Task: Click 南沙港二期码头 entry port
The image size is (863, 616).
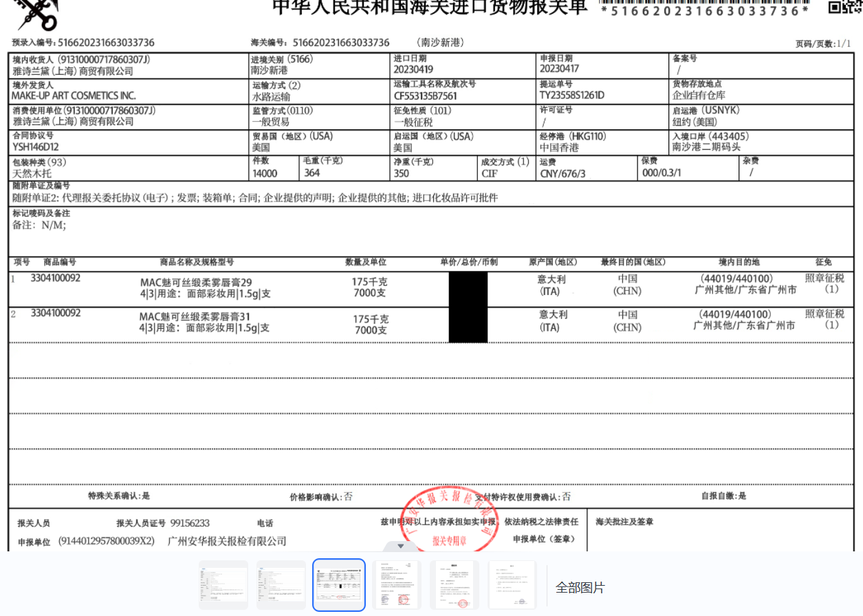Action: [x=706, y=147]
